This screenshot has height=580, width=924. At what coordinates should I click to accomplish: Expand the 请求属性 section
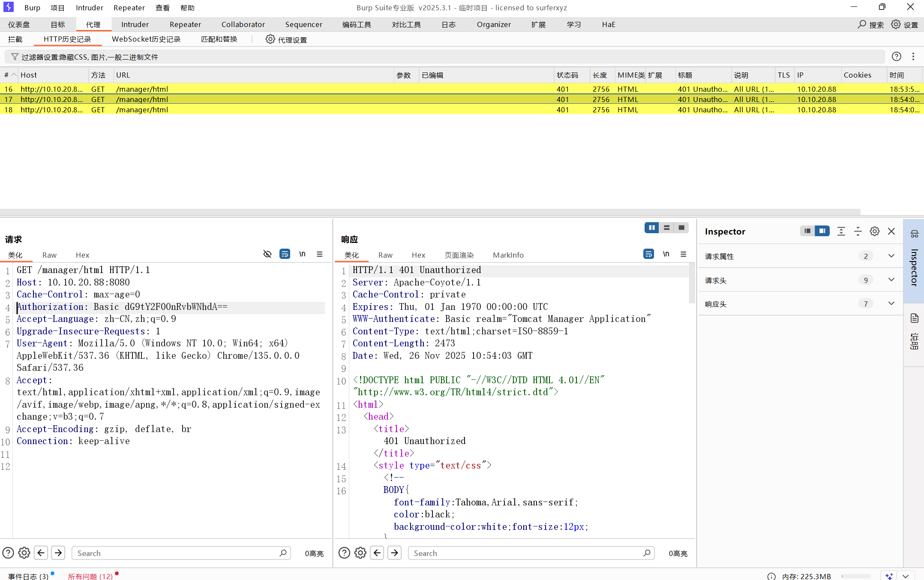pyautogui.click(x=891, y=256)
